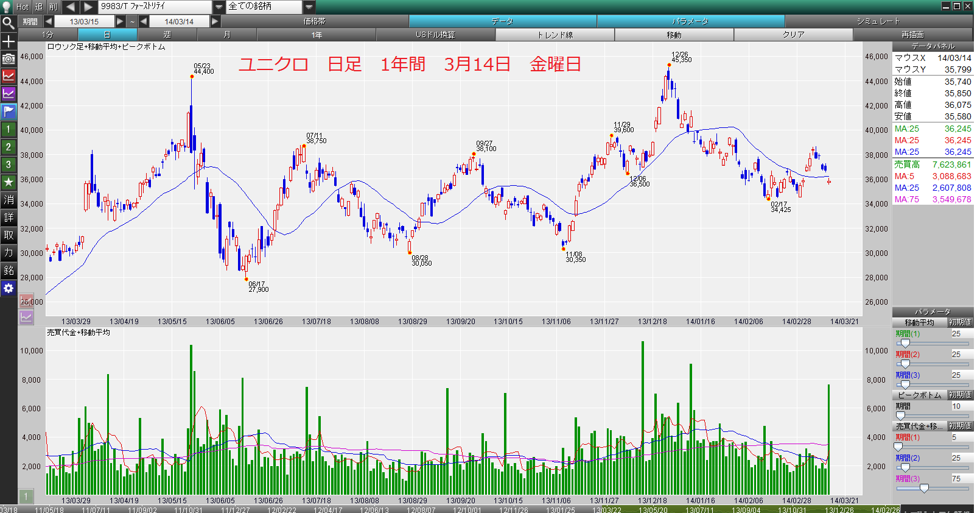Click the 期間 period button
The image size is (980, 513).
pyautogui.click(x=30, y=21)
